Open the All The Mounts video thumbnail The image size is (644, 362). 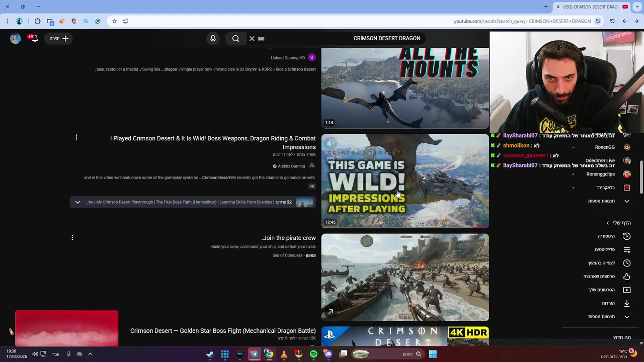405,88
